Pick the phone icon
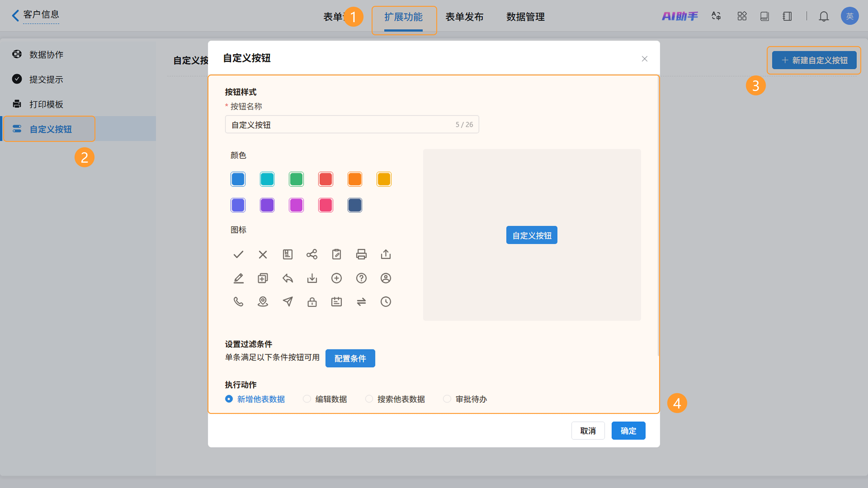 point(238,301)
